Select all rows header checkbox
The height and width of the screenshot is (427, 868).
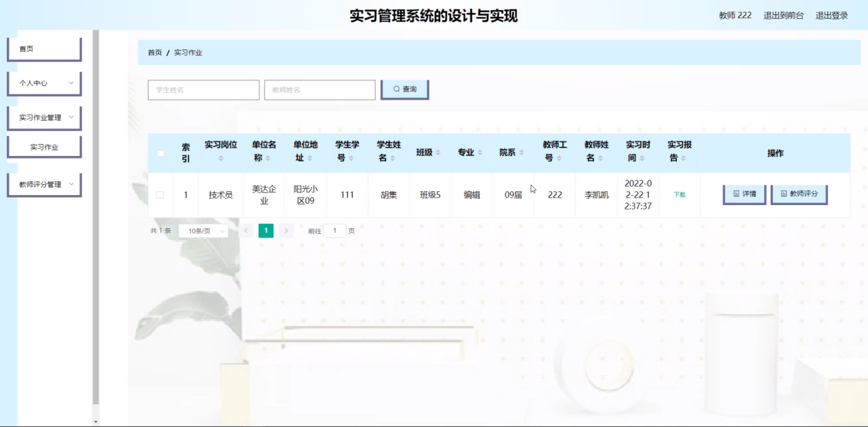point(160,153)
